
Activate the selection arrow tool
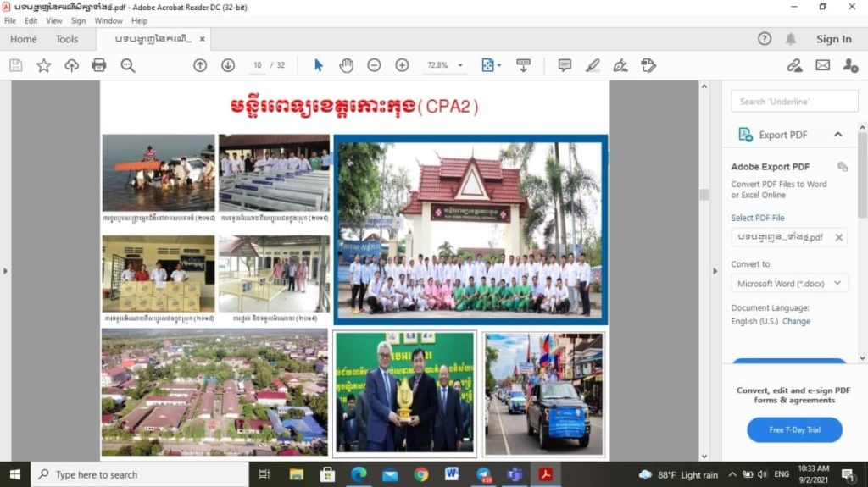(319, 65)
